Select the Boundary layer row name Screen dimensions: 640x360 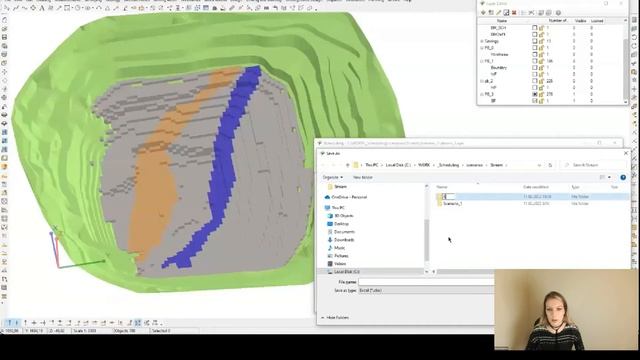click(x=499, y=68)
